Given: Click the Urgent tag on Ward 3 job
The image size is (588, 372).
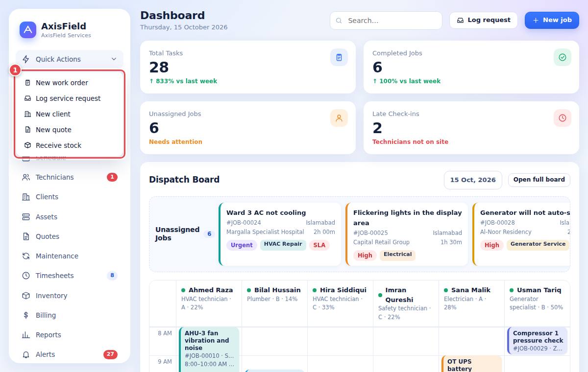Looking at the screenshot, I should coord(242,245).
